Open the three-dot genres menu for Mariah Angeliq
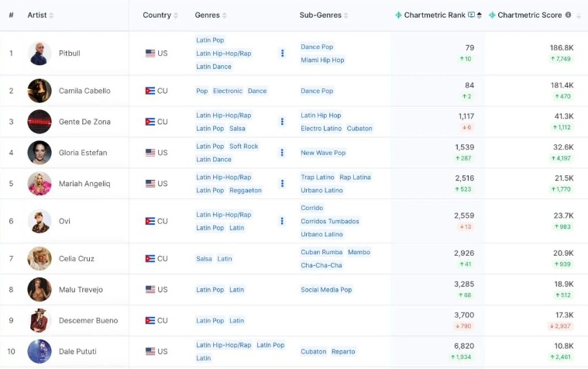 283,184
